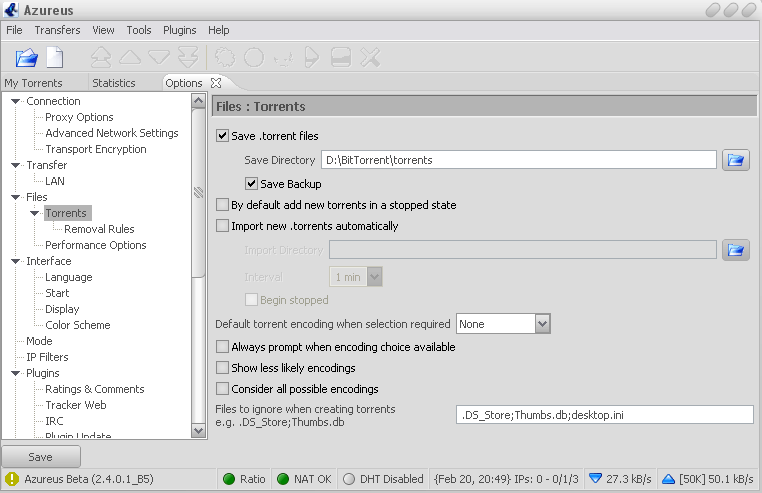Screen dimensions: 762x493
Task: Enable Import new .torrents automatically
Action: point(222,226)
